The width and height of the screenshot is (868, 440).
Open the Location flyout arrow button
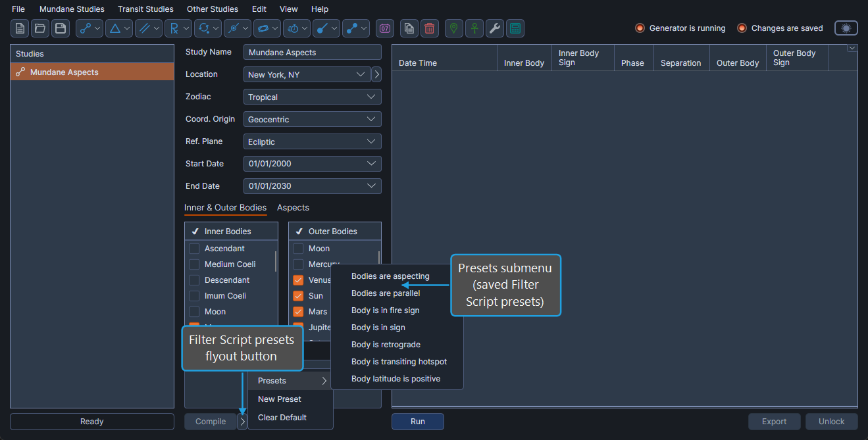pyautogui.click(x=376, y=74)
